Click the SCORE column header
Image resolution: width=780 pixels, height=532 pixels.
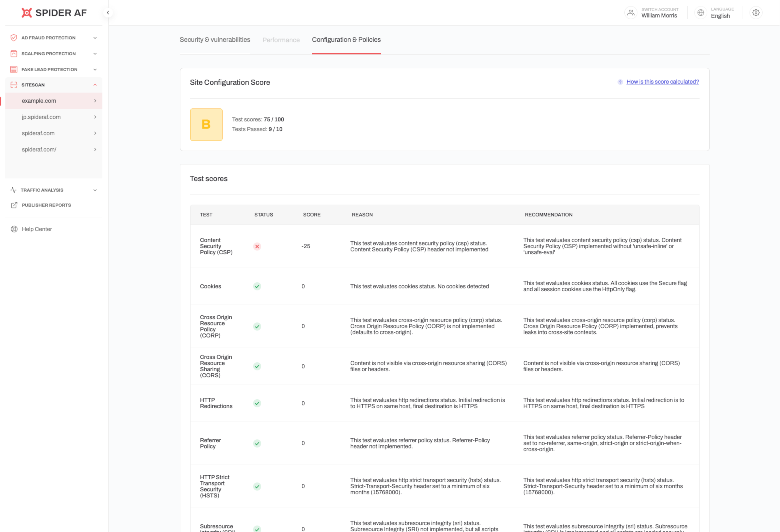point(312,215)
